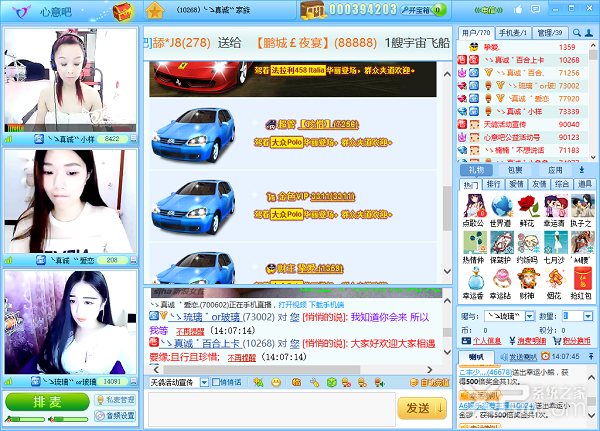Image resolution: width=600 pixels, height=431 pixels.
Task: Click the 发送 send button
Action: (417, 408)
